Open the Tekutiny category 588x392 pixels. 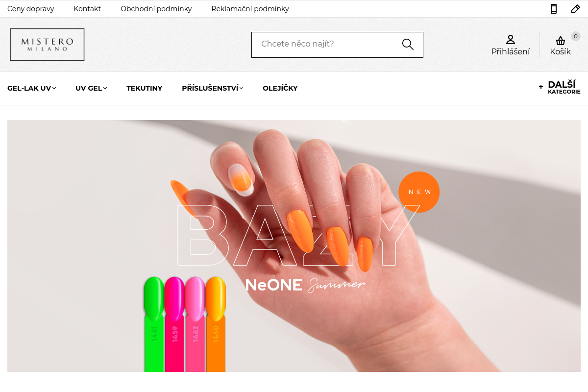145,88
